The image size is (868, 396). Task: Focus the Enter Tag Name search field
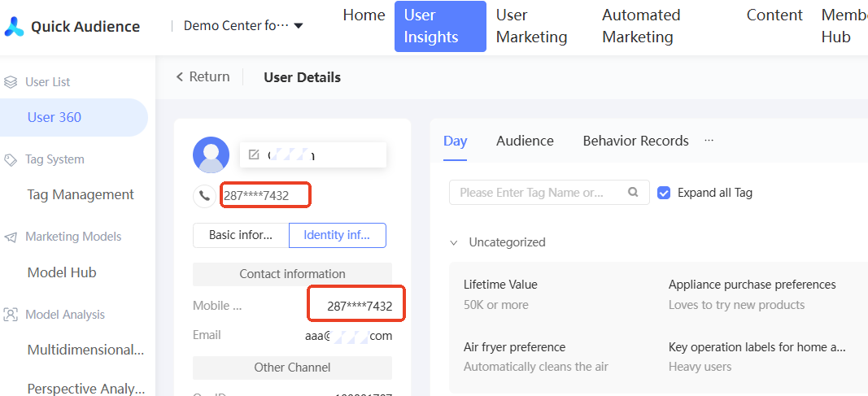point(537,193)
